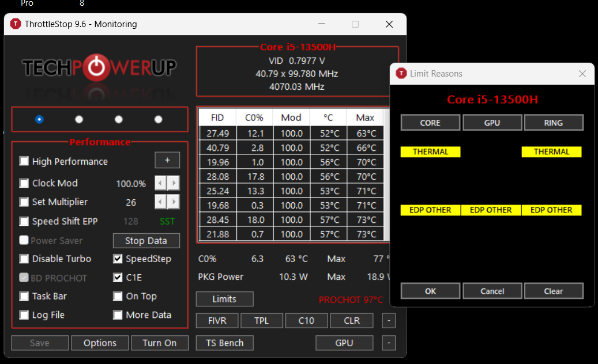Image resolution: width=598 pixels, height=364 pixels.
Task: Click the Options button
Action: (x=100, y=343)
